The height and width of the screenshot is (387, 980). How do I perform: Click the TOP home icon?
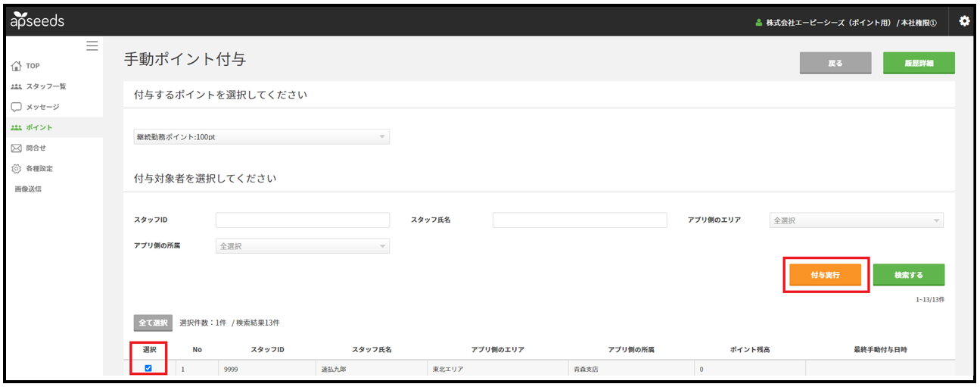(x=17, y=66)
